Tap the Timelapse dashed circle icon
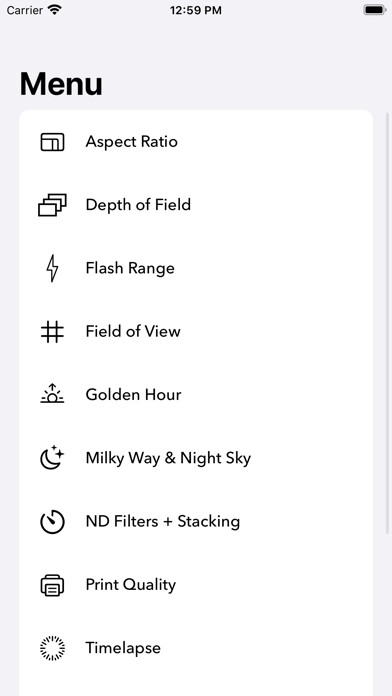 click(x=52, y=648)
